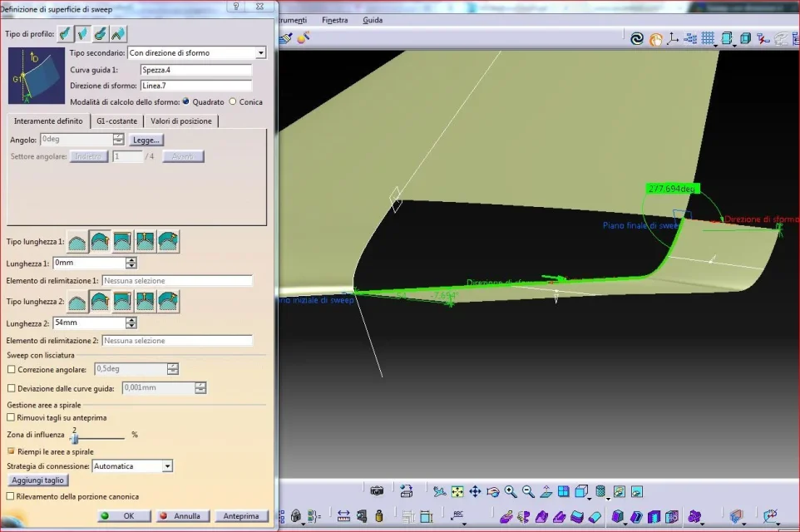Select the Conica radio button

point(232,101)
